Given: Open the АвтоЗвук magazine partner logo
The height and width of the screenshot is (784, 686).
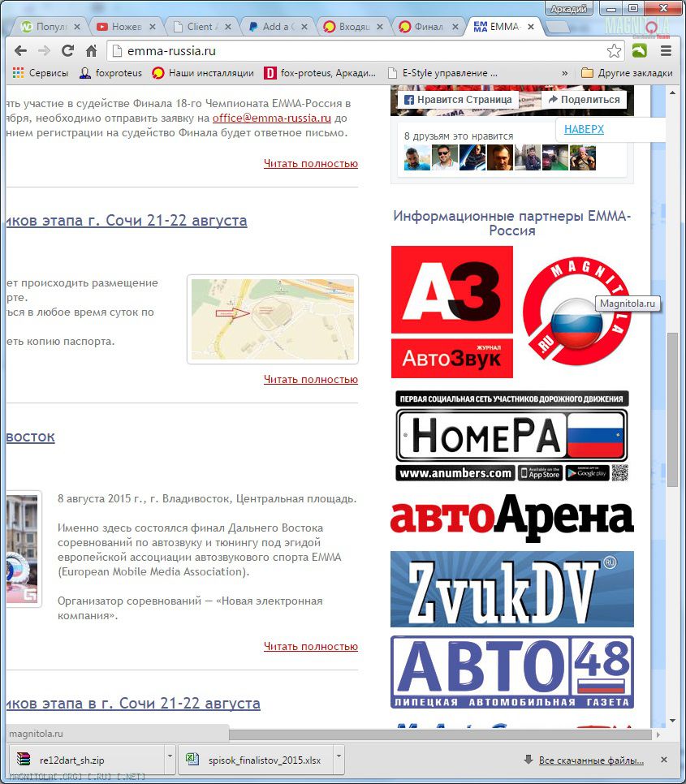Looking at the screenshot, I should click(452, 312).
